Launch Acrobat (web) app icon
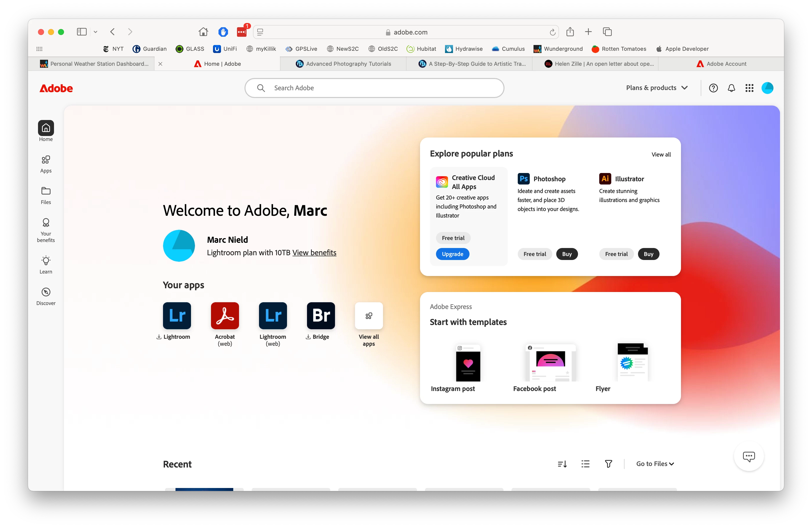The height and width of the screenshot is (528, 812). pyautogui.click(x=224, y=315)
